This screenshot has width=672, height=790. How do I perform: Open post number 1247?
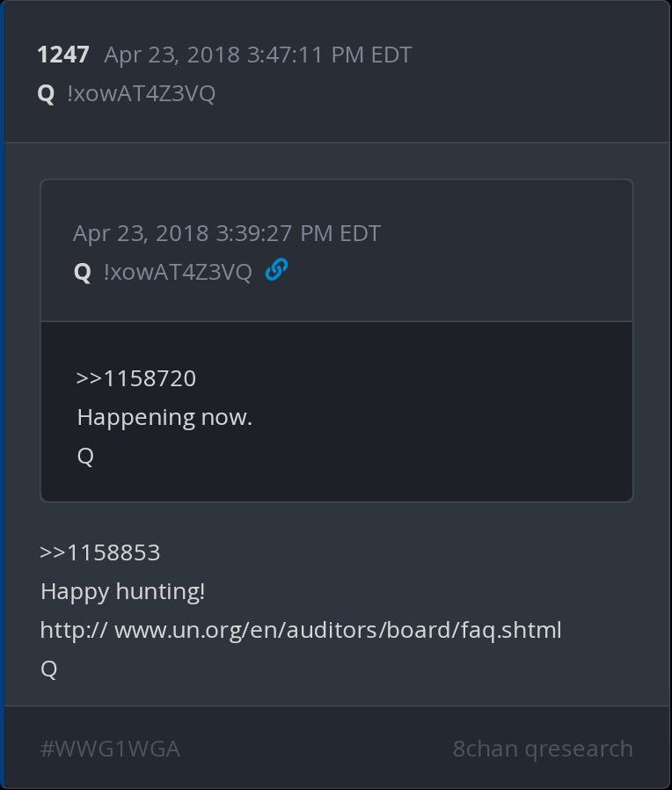[62, 55]
